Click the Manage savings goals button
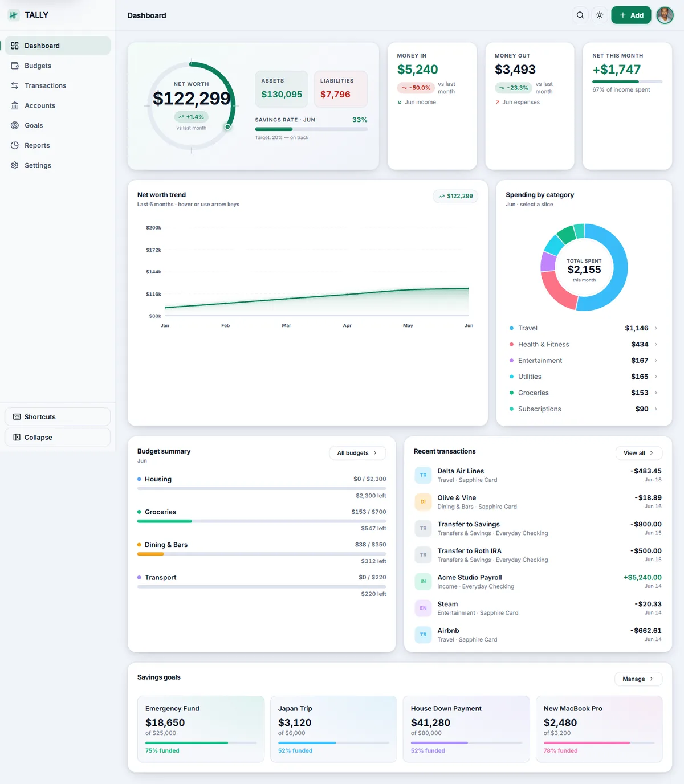684x784 pixels. click(638, 679)
